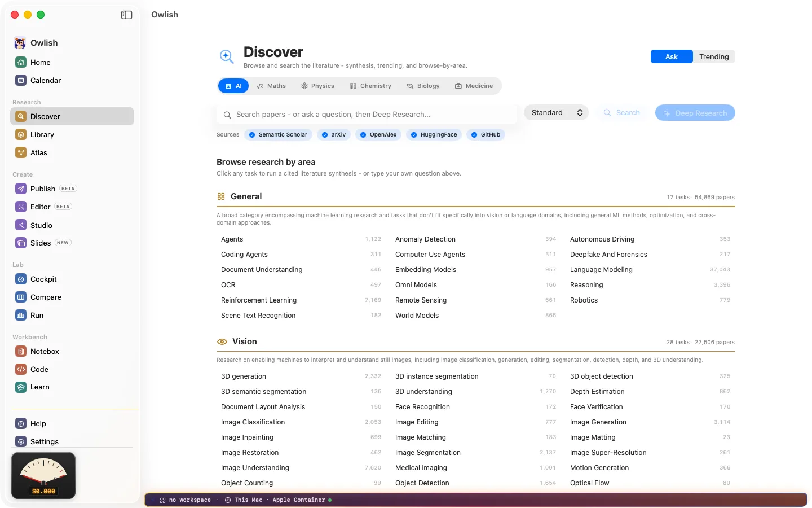The image size is (812, 508).
Task: Open the Notebox workbench icon
Action: point(21,351)
